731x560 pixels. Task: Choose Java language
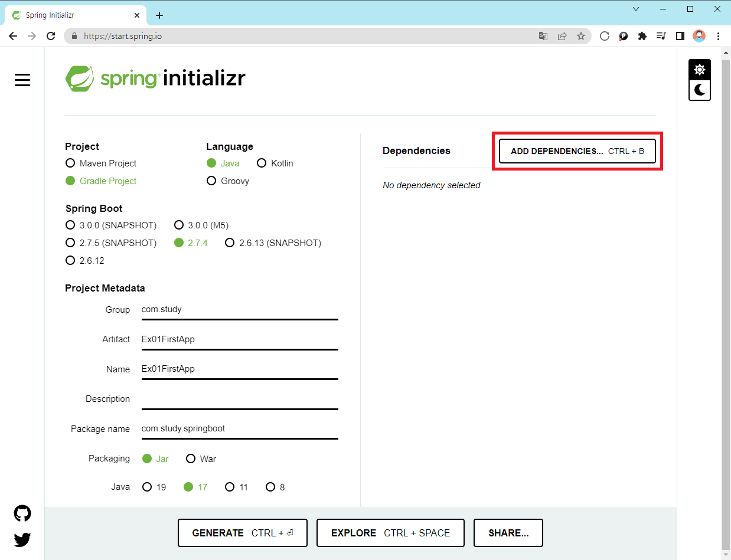pos(223,163)
